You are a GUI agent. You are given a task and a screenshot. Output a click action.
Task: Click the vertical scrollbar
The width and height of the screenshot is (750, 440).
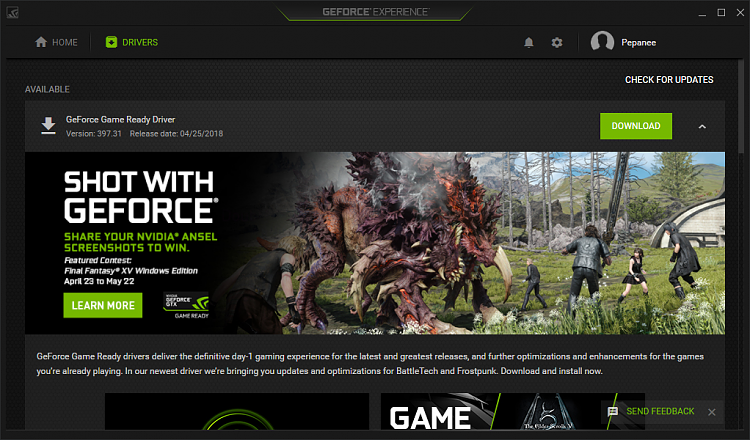pos(741,105)
